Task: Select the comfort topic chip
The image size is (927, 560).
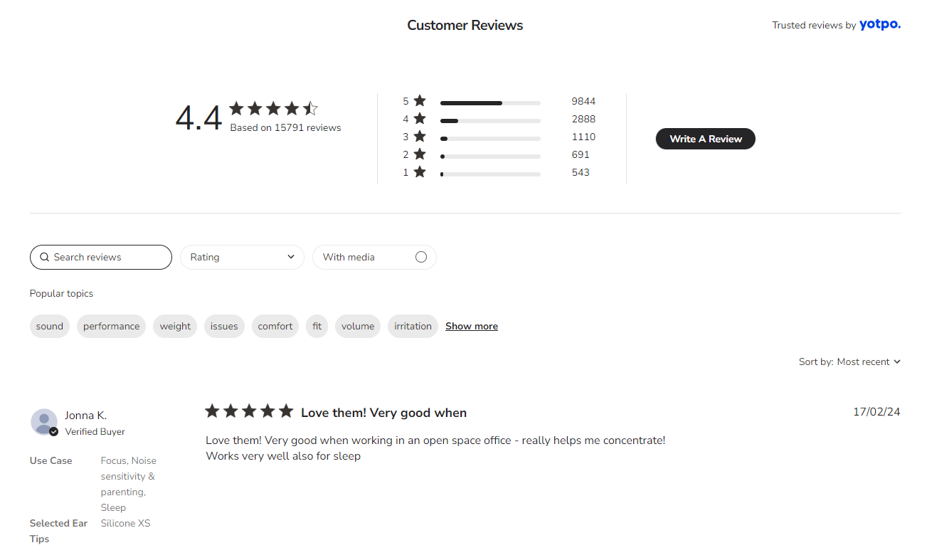Action: point(275,327)
